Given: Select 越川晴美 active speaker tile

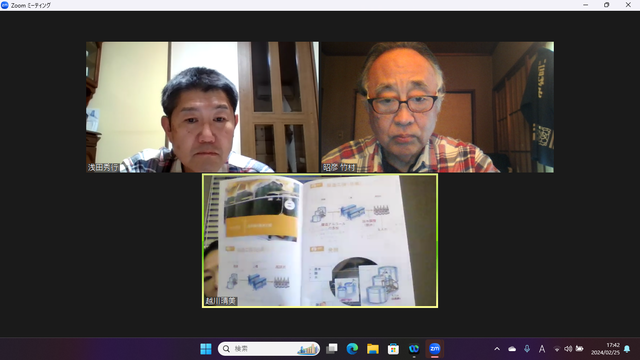Looking at the screenshot, I should [x=320, y=241].
